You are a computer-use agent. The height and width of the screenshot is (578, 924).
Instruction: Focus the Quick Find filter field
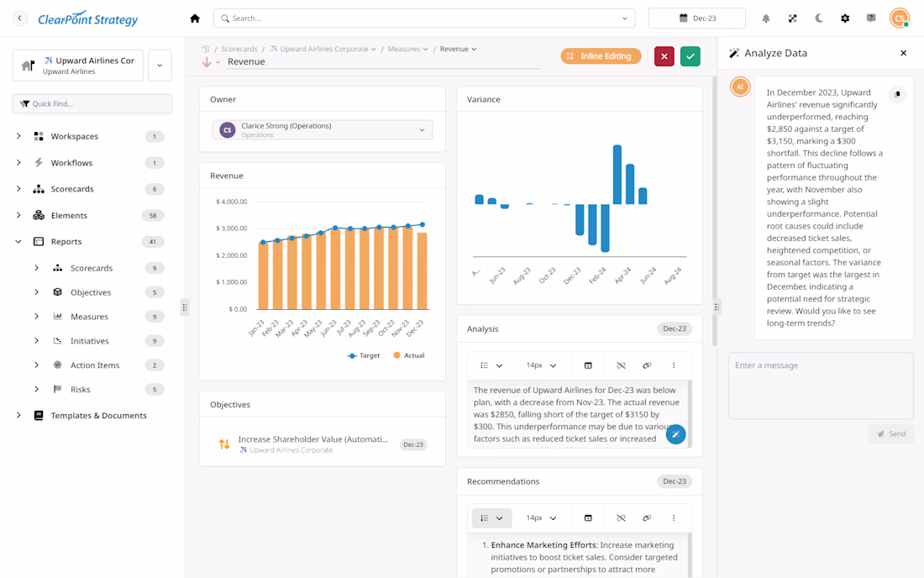pos(92,103)
